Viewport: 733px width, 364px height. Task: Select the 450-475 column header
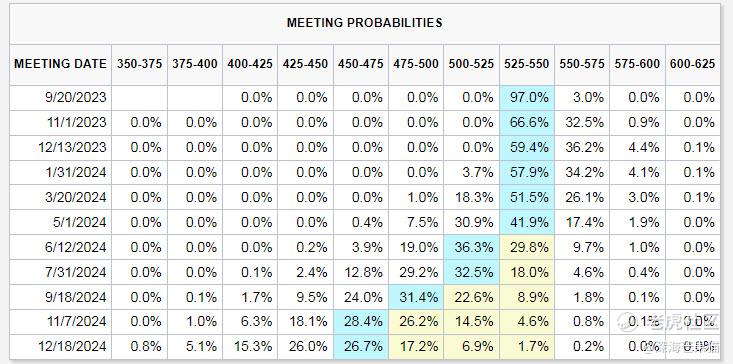(361, 64)
